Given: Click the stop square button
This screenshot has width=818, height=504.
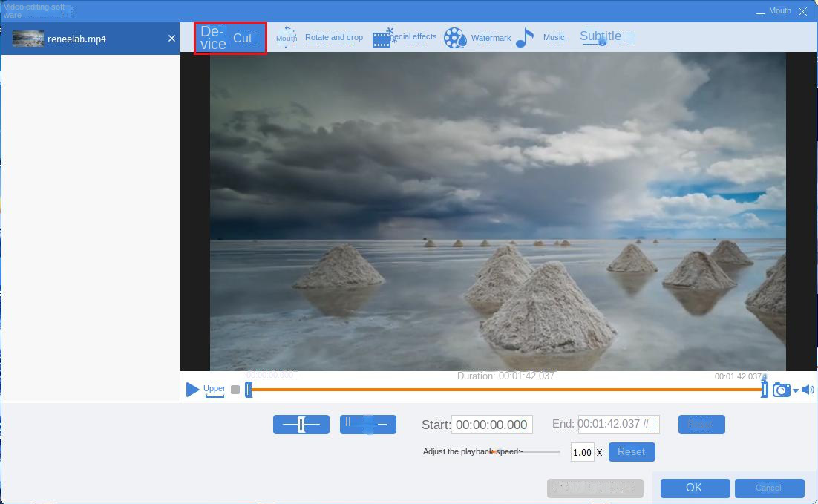Looking at the screenshot, I should [235, 390].
